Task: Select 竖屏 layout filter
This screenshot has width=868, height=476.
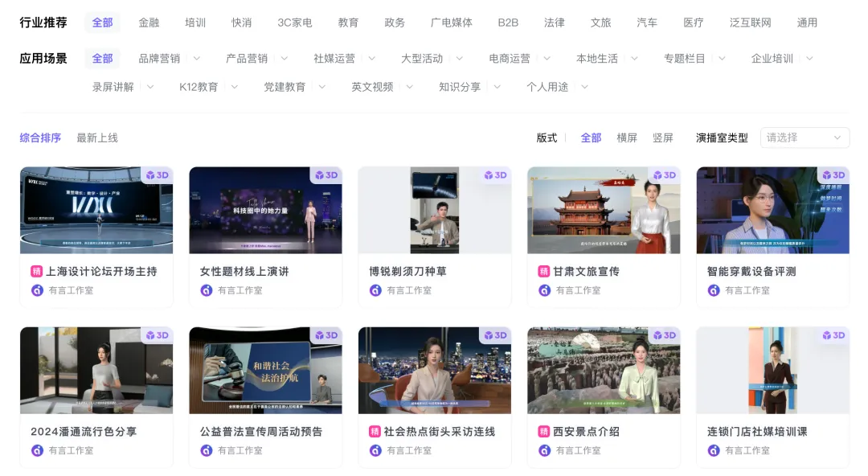Action: (x=663, y=137)
